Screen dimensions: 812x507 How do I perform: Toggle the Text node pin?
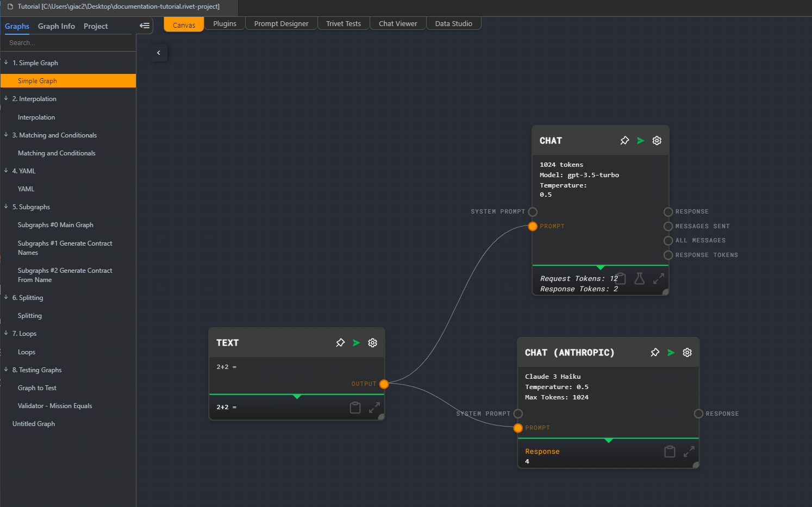340,343
